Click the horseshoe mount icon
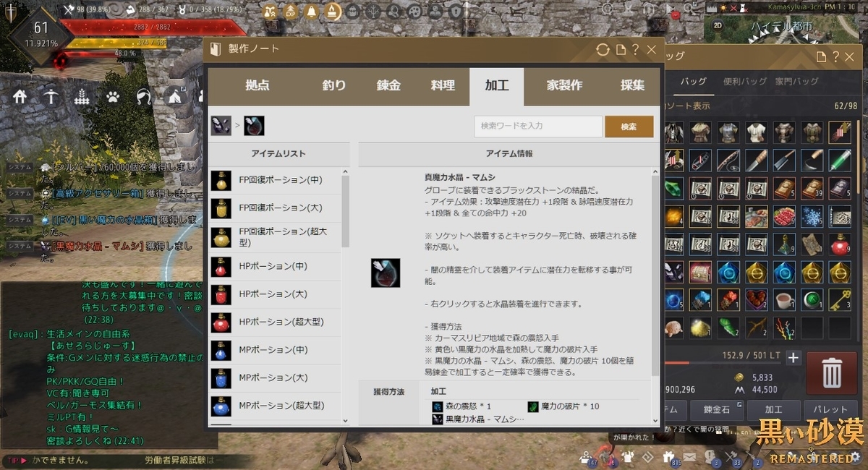Viewport: 868px width, 470px height. (x=143, y=96)
